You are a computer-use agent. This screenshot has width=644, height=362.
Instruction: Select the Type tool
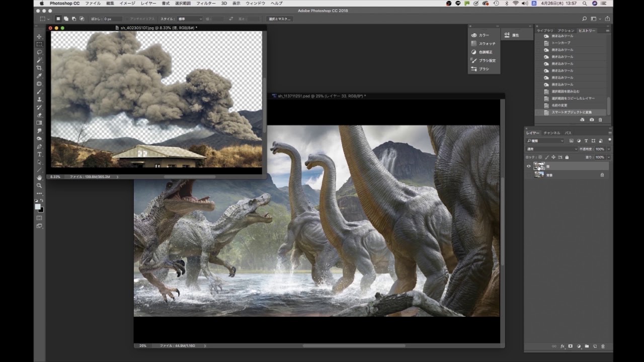39,154
